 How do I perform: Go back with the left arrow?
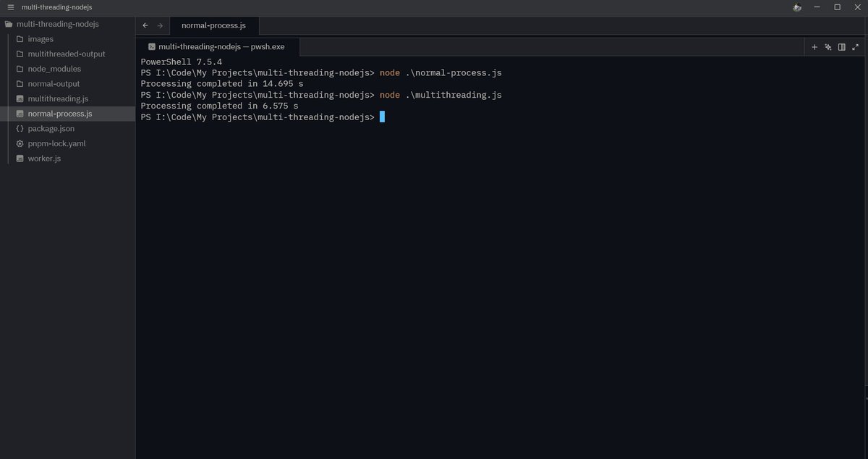145,25
